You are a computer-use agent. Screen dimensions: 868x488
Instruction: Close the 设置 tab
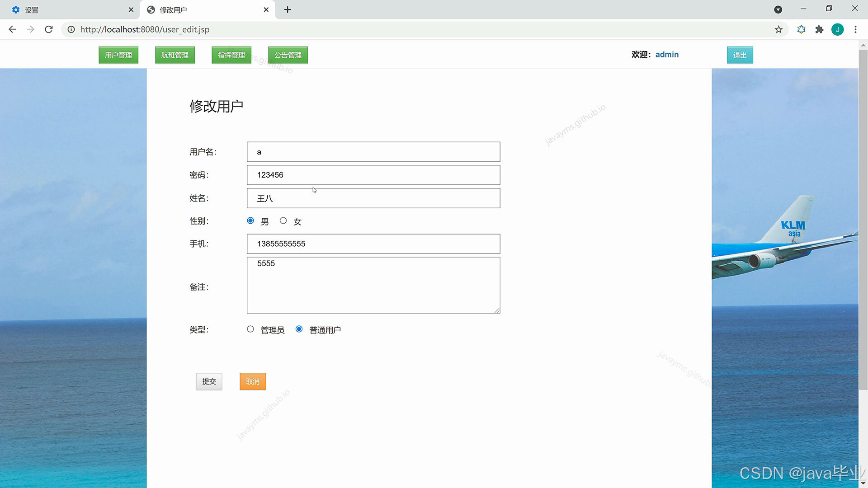pos(131,9)
